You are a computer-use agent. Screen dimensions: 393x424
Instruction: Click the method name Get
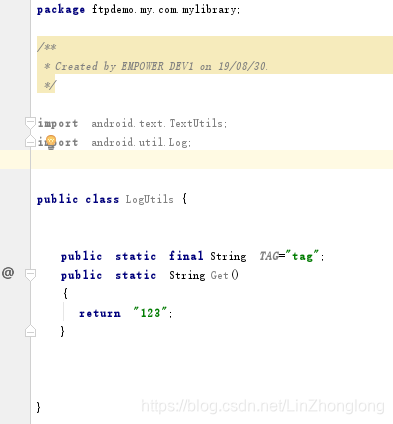(x=219, y=275)
